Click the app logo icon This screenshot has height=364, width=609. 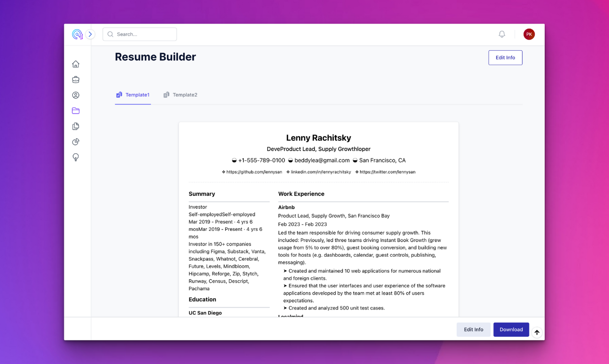coord(77,34)
